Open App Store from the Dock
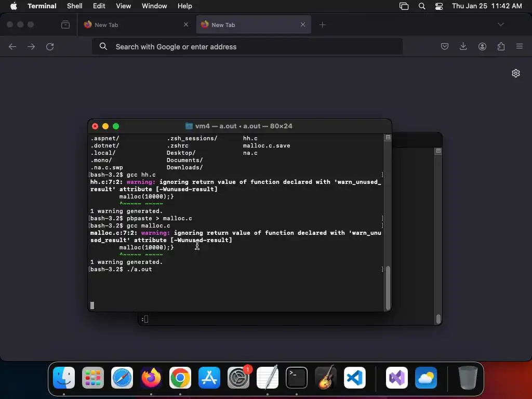This screenshot has height=399, width=532. 209,378
